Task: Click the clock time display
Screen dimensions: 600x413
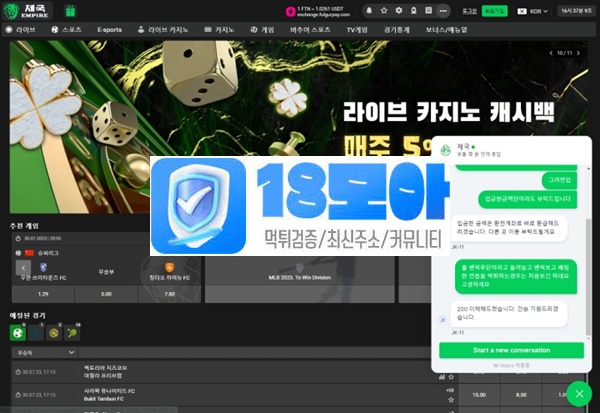Action: click(x=576, y=11)
